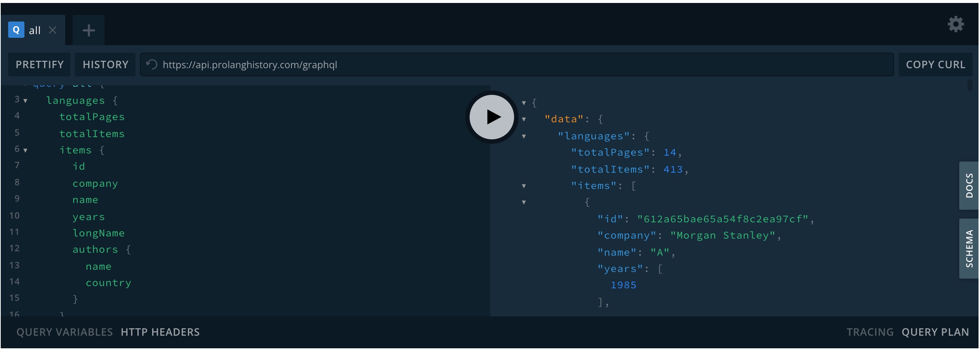Collapse the "data" object in response
The image size is (980, 352).
(524, 119)
